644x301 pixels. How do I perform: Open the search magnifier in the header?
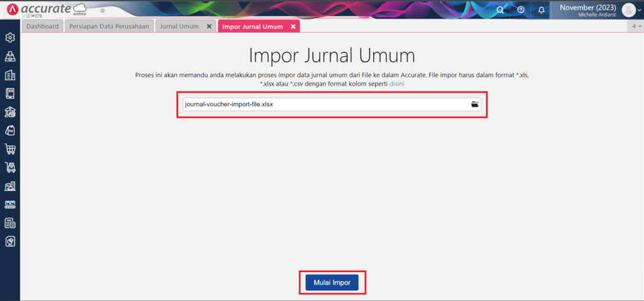(x=500, y=10)
